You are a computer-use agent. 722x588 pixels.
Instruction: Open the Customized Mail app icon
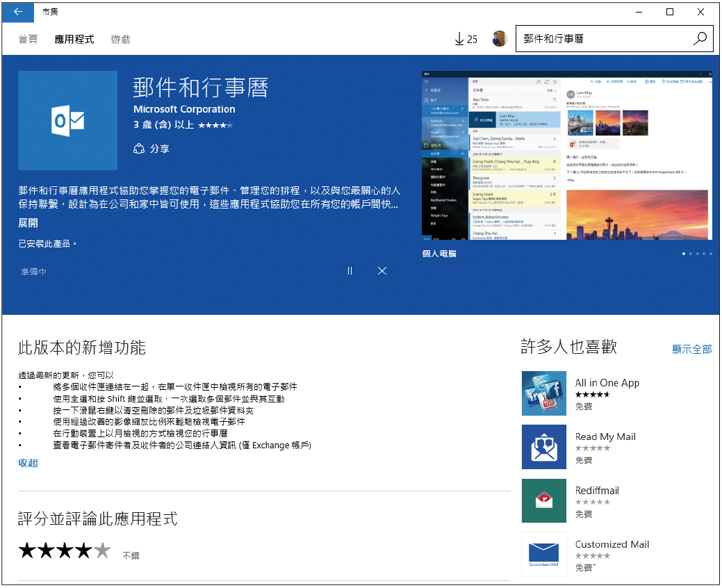[544, 555]
